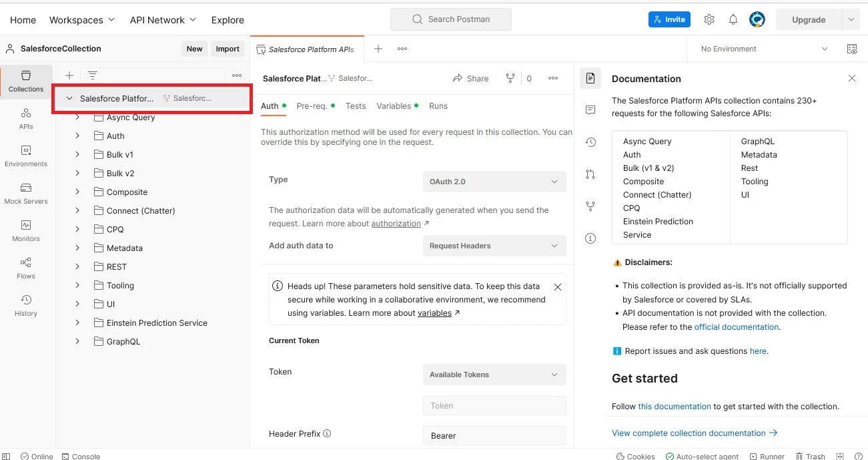Click the Import button

[x=228, y=49]
